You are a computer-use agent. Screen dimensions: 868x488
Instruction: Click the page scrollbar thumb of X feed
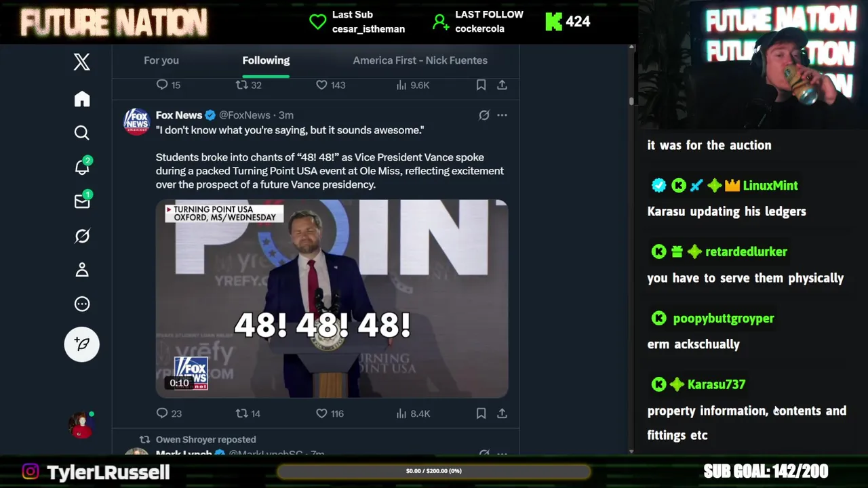tap(631, 100)
